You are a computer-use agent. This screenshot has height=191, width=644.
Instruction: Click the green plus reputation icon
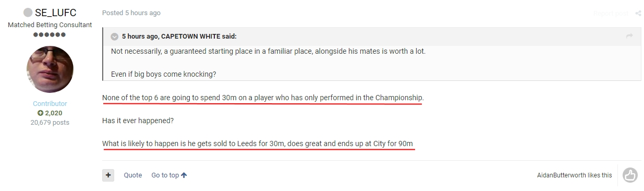40,113
